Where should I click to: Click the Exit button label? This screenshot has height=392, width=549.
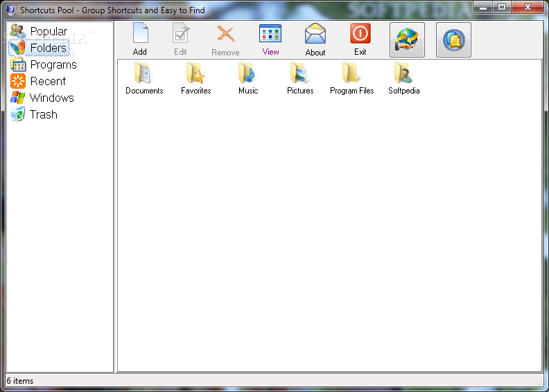coord(360,52)
